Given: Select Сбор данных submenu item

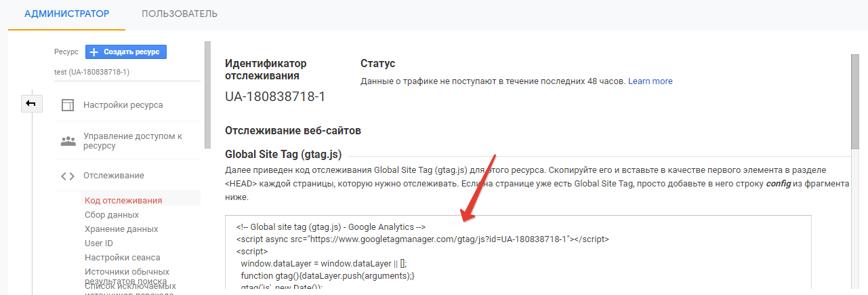Looking at the screenshot, I should click(112, 215).
